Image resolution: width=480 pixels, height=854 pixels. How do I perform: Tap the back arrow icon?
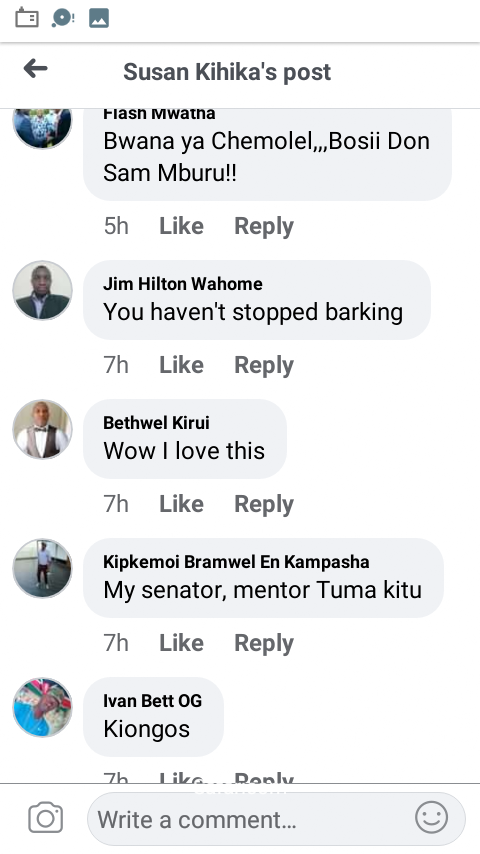coord(35,69)
